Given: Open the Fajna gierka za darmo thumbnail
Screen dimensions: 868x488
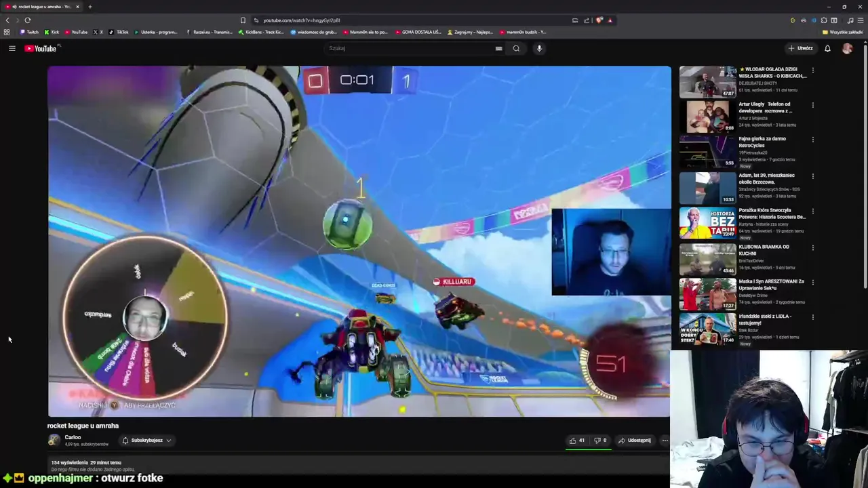Looking at the screenshot, I should click(x=707, y=151).
